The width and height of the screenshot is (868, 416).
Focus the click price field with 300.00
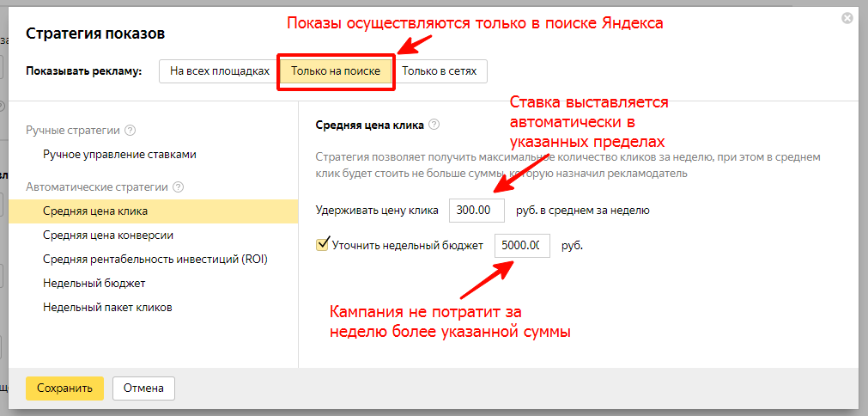tap(477, 211)
